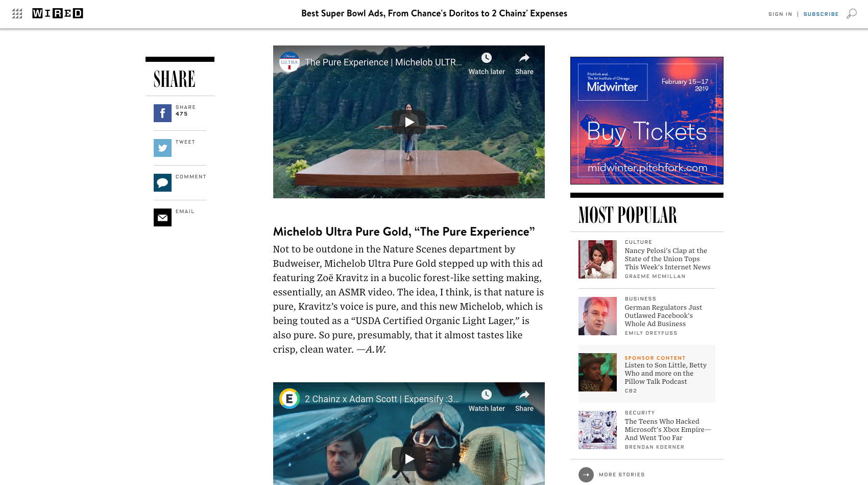
Task: Click the WIRED logo
Action: pos(58,13)
